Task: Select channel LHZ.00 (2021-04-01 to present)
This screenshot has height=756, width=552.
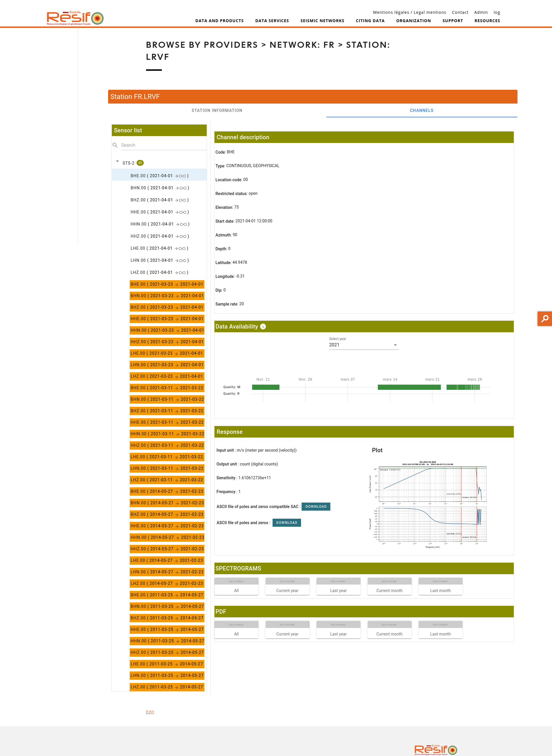Action: pos(159,272)
